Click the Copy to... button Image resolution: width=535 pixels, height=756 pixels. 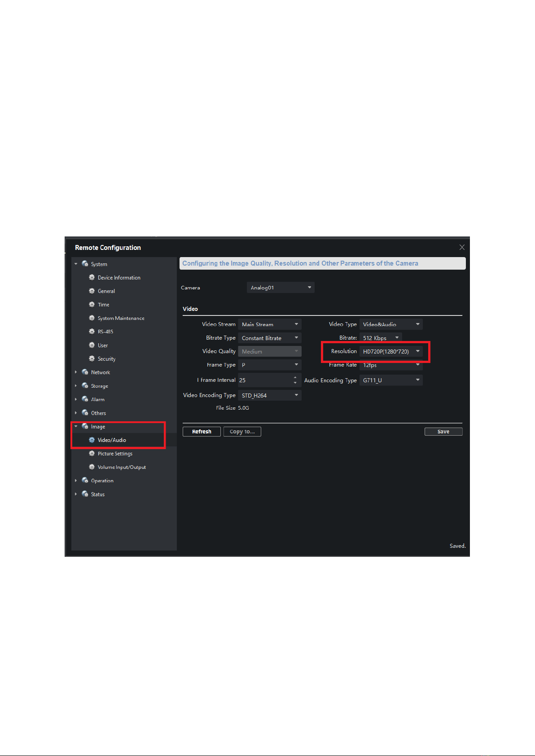point(242,432)
